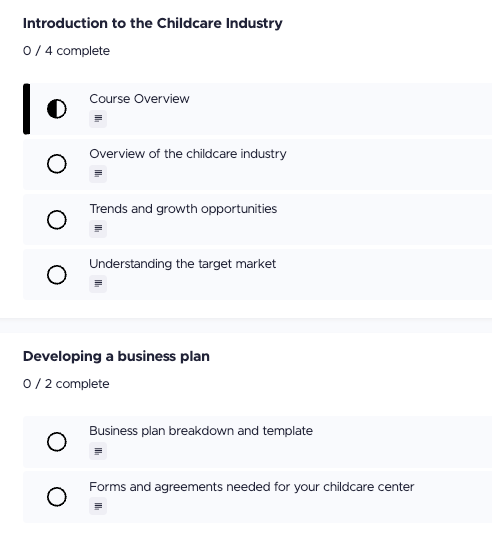Toggle completion circle for Business plan breakdown and template
Image resolution: width=492 pixels, height=533 pixels.
click(56, 442)
